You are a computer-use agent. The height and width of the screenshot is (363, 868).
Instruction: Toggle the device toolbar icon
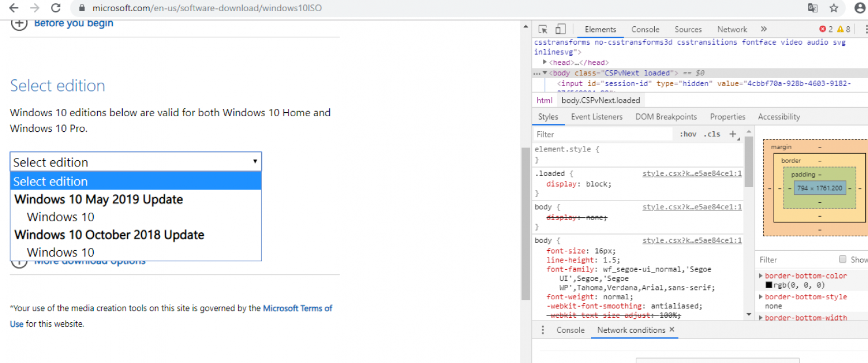[x=560, y=30]
